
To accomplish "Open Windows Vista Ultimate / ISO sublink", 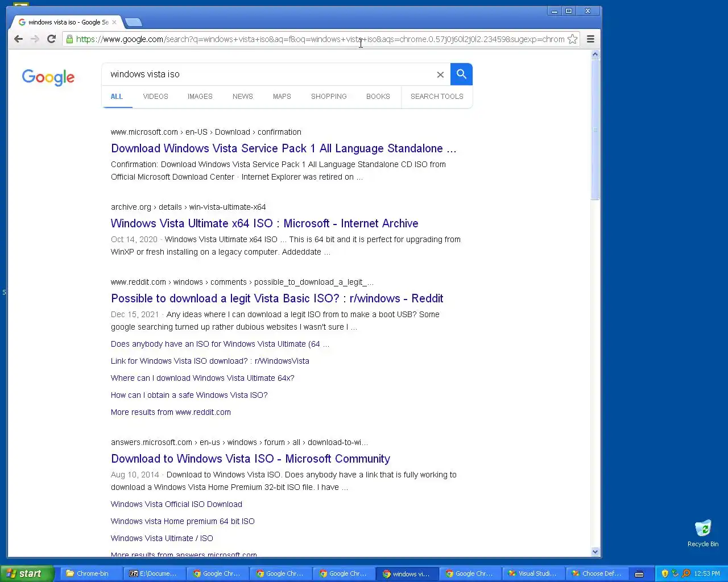I will pos(162,538).
